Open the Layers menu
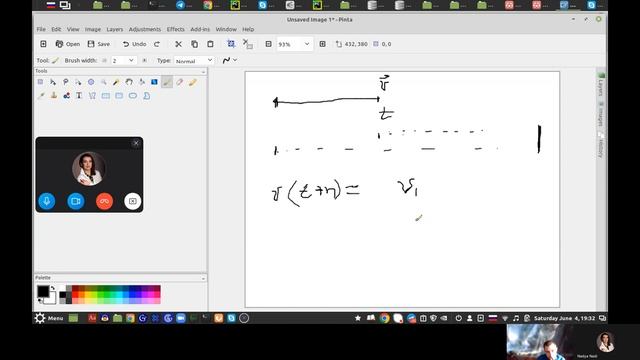640x360 pixels. coord(115,29)
